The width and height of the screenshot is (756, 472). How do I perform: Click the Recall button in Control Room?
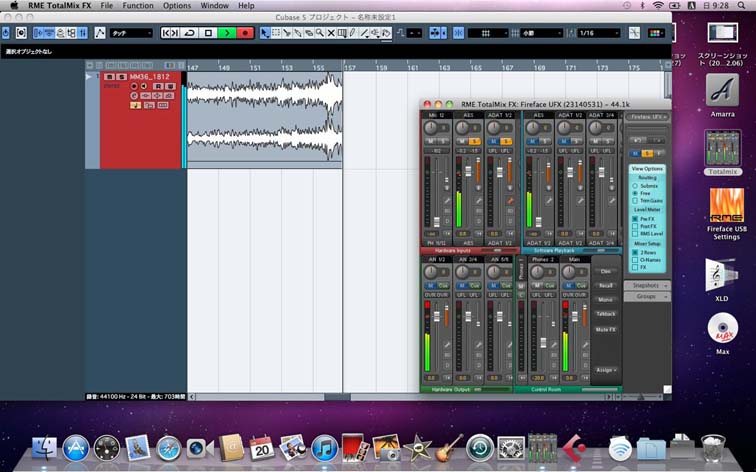(x=606, y=285)
